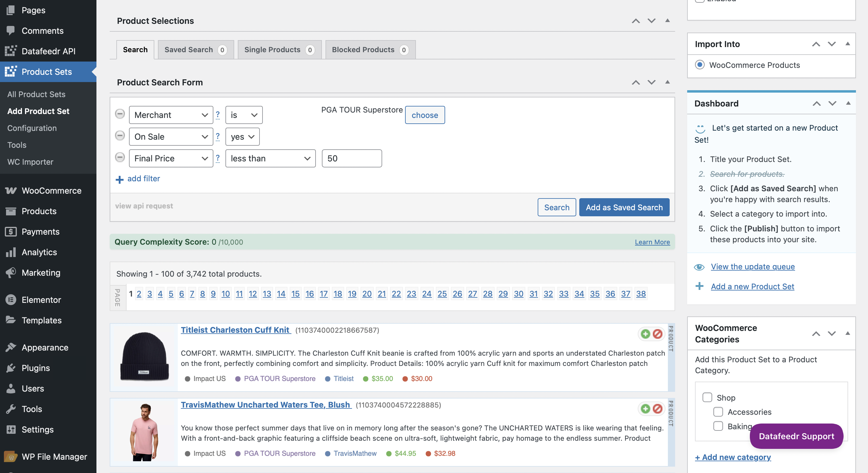Screen dimensions: 868x473
Task: Remove the On Sale filter row
Action: point(120,136)
